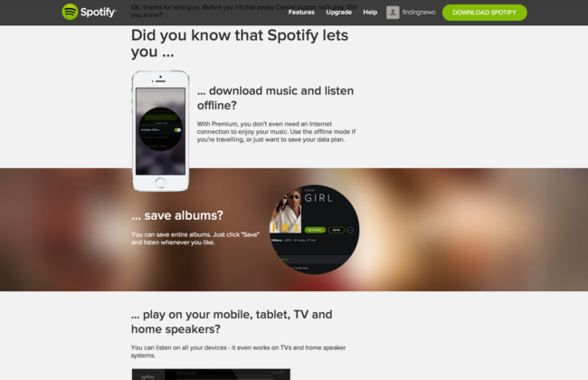This screenshot has height=380, width=588.
Task: Pause playback of the GIRL album
Action: 315,230
